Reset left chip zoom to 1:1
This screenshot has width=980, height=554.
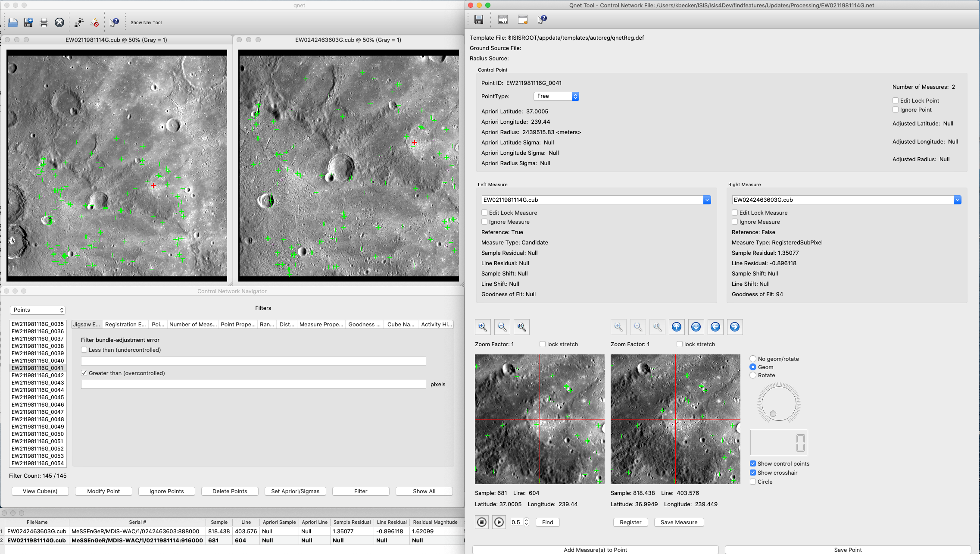pyautogui.click(x=521, y=327)
